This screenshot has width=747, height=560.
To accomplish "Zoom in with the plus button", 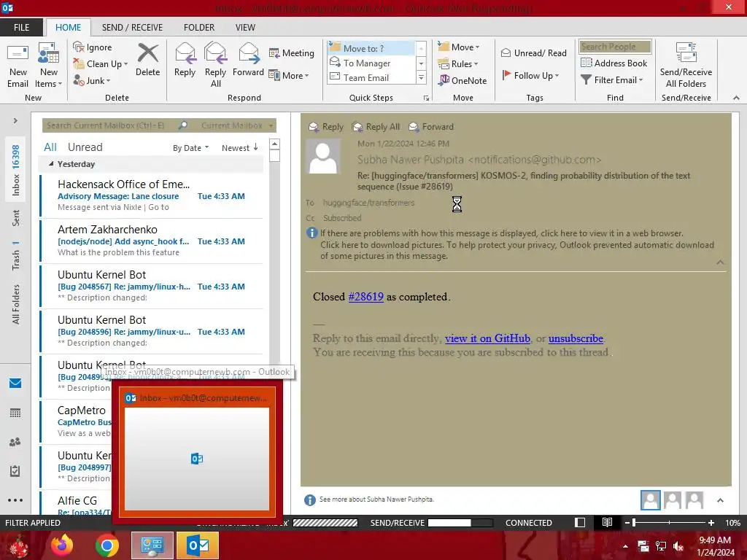I will [x=711, y=523].
